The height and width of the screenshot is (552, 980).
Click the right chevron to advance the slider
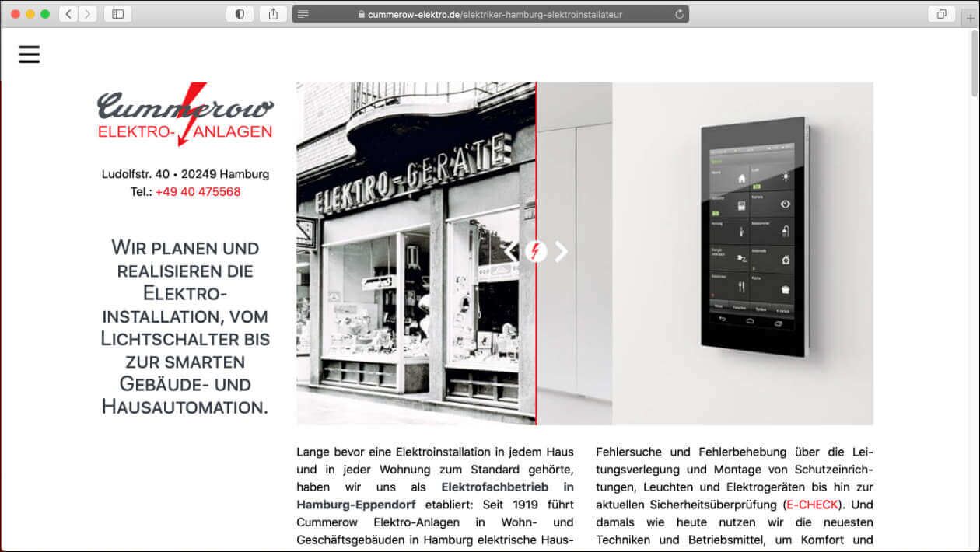[561, 251]
